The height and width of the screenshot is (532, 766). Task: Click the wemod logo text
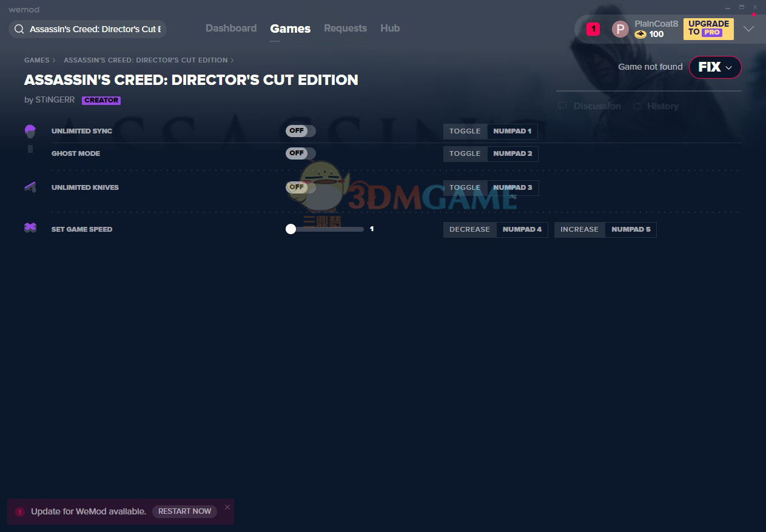click(24, 10)
